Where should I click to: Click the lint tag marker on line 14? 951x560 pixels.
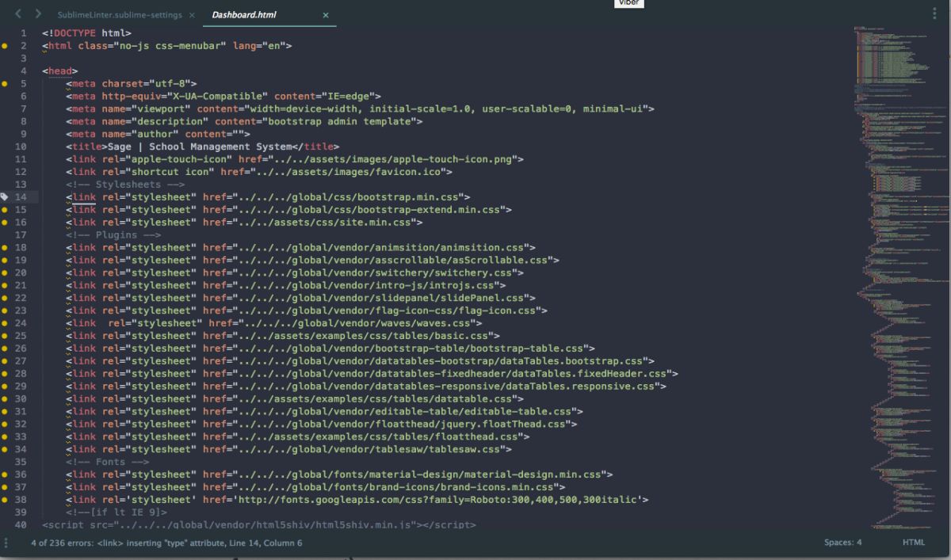coord(4,196)
